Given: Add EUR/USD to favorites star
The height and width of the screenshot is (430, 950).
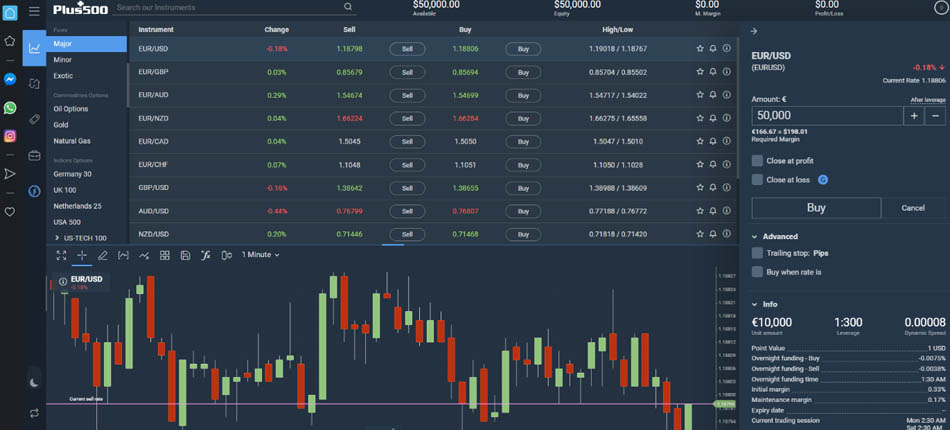Looking at the screenshot, I should pyautogui.click(x=700, y=48).
